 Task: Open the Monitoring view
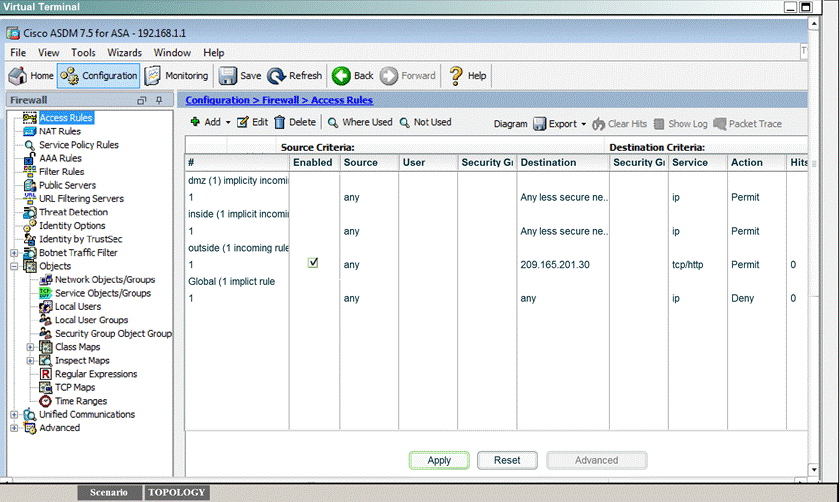176,76
